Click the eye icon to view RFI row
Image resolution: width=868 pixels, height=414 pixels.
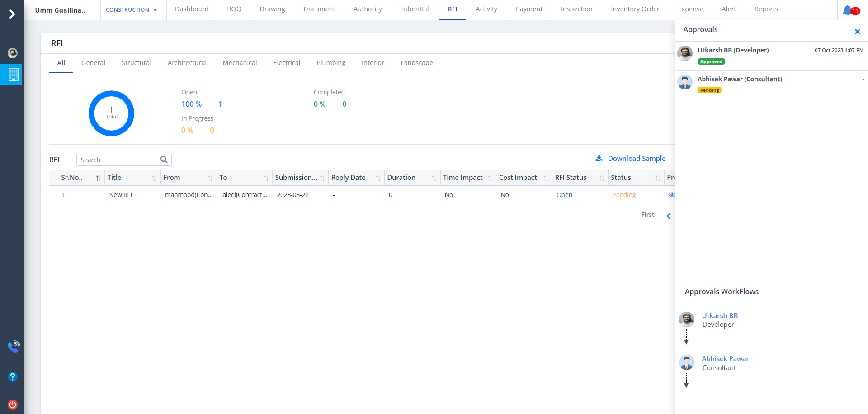click(671, 195)
